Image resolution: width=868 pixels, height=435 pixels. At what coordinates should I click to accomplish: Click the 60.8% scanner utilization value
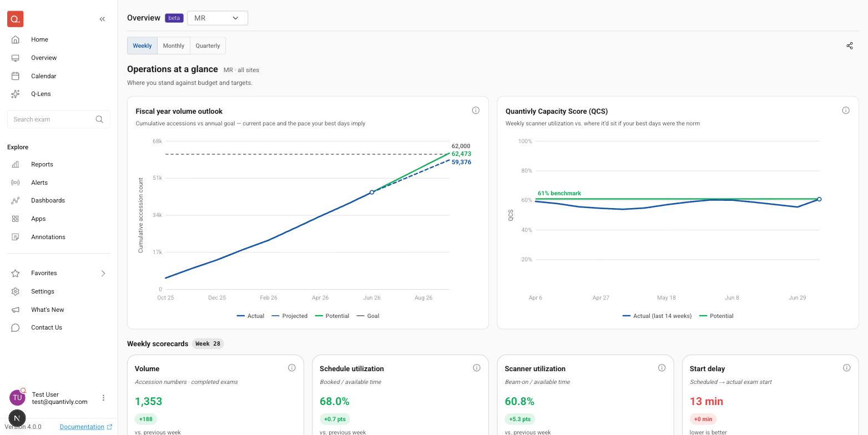[519, 401]
